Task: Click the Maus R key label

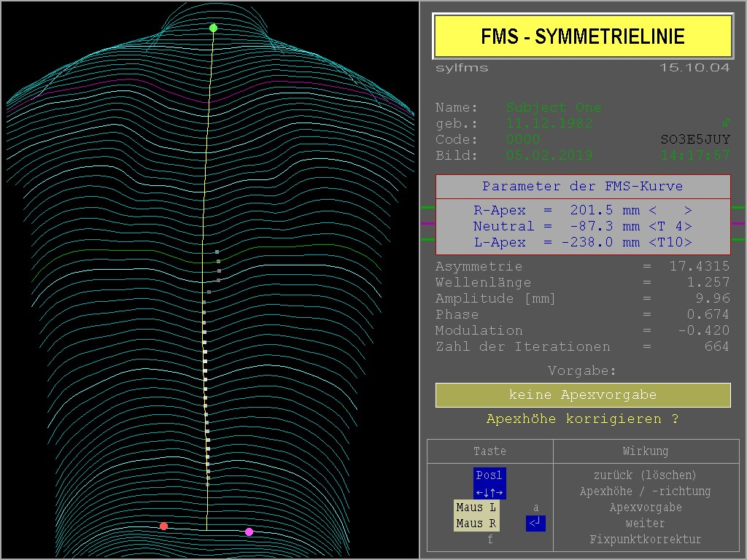Action: (476, 524)
